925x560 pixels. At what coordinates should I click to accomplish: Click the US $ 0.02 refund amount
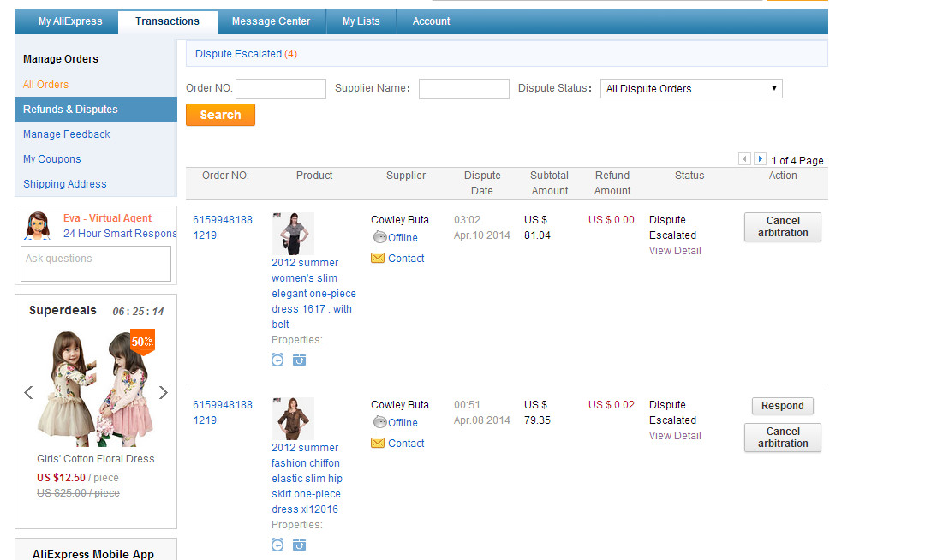612,405
